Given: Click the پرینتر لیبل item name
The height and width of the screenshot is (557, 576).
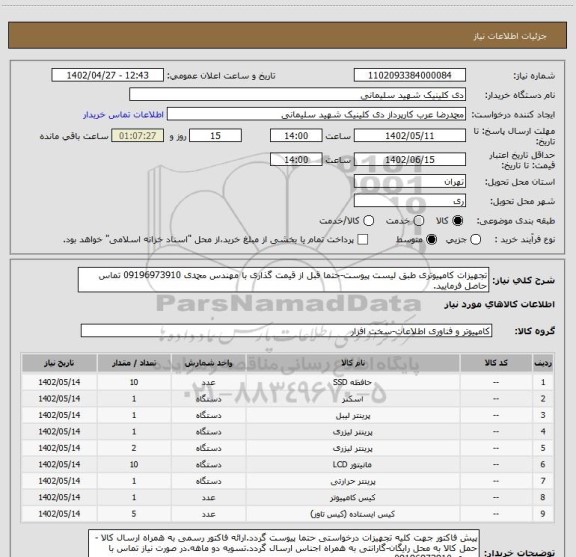Looking at the screenshot, I should pos(353,415).
